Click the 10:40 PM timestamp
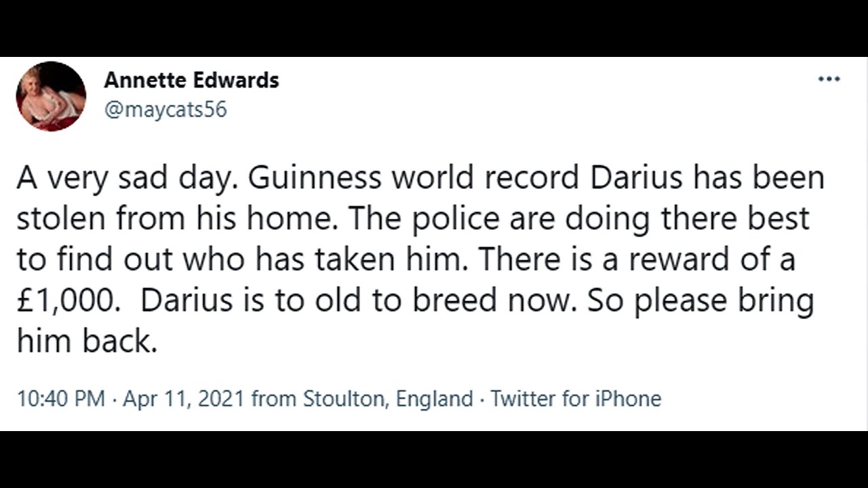This screenshot has width=868, height=488. click(60, 399)
